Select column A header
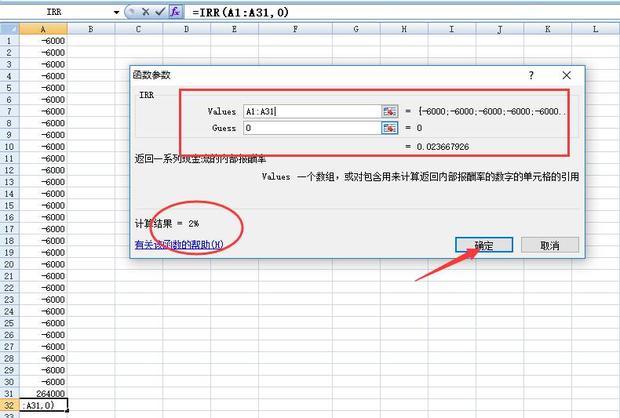The image size is (620, 418). pyautogui.click(x=43, y=29)
